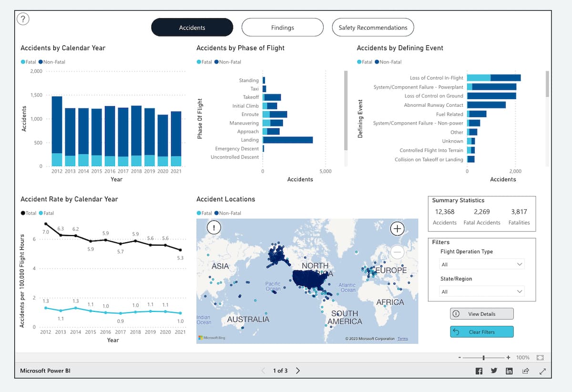Click the map warning exclamation icon
The image size is (572, 392).
point(214,227)
